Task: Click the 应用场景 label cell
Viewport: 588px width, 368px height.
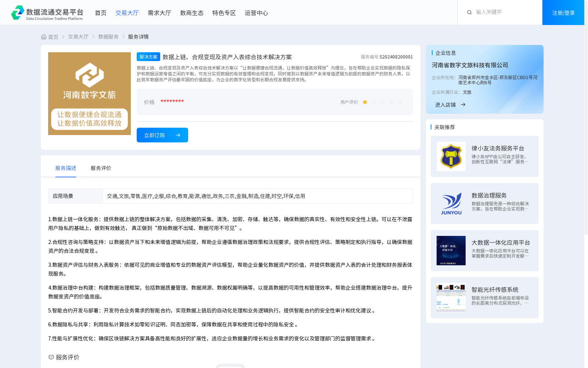Action: point(75,196)
